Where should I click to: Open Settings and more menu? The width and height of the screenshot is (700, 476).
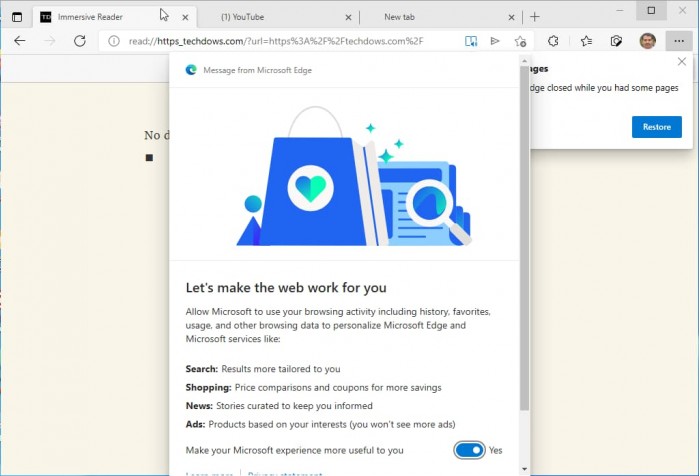pos(679,41)
